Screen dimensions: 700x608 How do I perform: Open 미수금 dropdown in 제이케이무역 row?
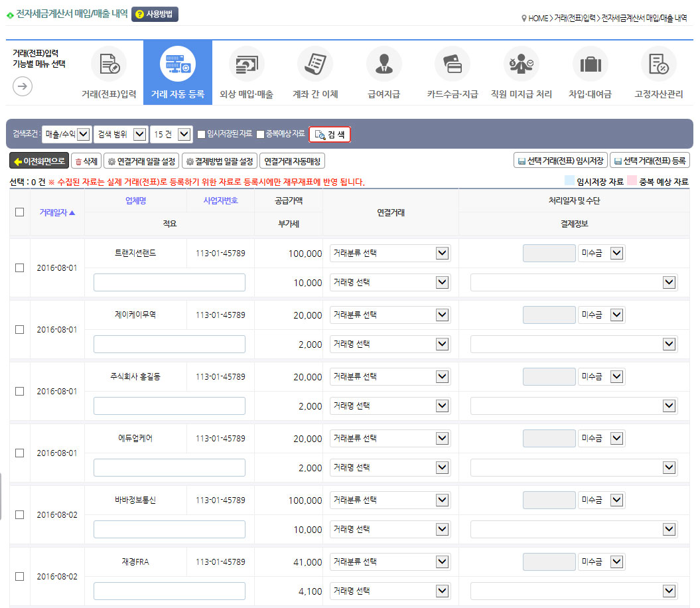pos(601,315)
